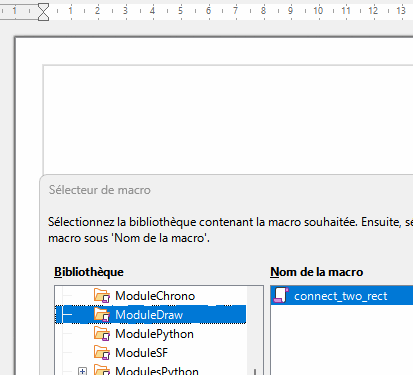
Task: Click the ModuleDraw folder icon
Action: tap(102, 315)
